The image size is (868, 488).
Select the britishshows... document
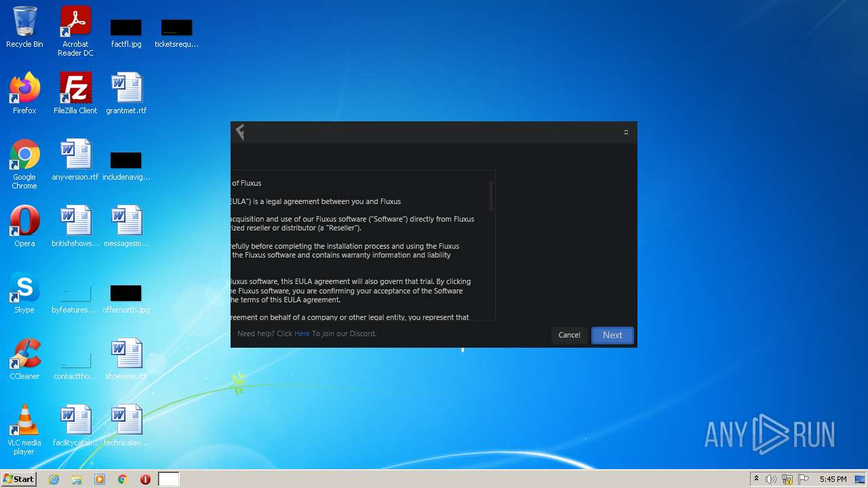point(75,226)
